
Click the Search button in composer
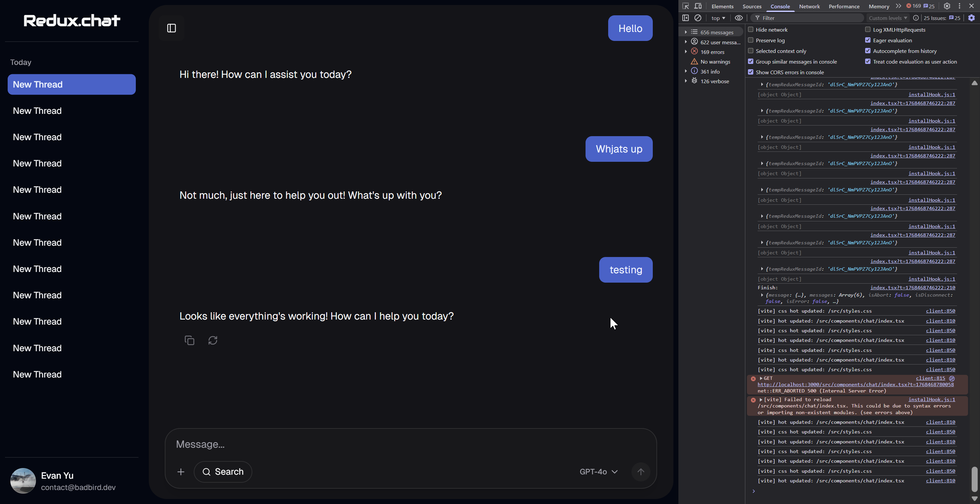tap(223, 472)
